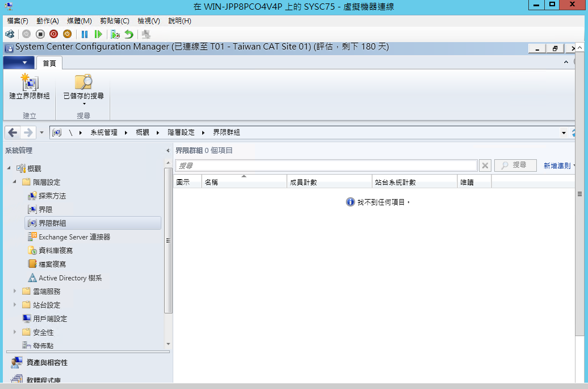
Task: Open the 媒體(M) menu
Action: point(80,21)
